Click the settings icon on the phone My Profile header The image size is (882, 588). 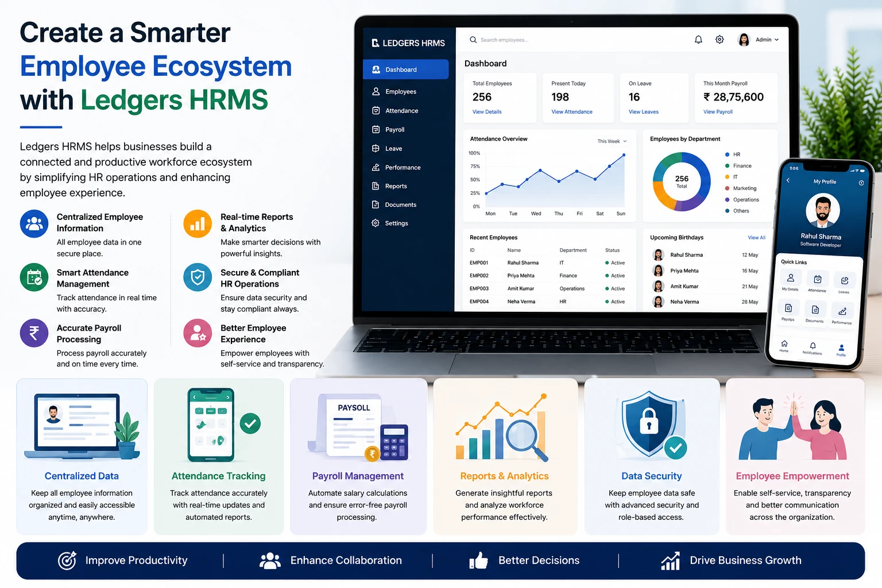click(x=861, y=183)
